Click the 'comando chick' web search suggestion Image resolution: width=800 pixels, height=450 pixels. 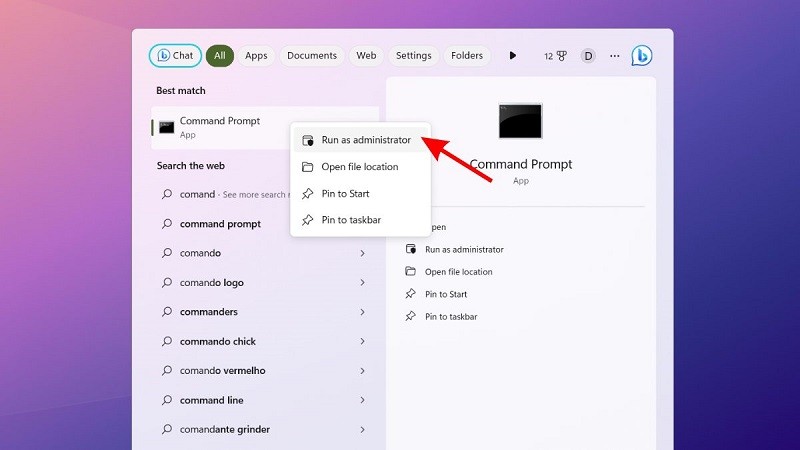tap(218, 341)
